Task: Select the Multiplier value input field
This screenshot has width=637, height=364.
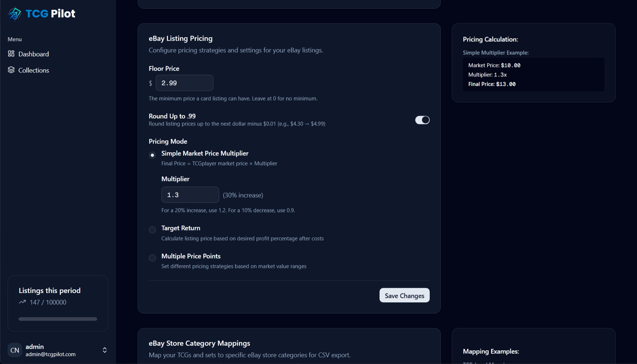Action: 190,195
